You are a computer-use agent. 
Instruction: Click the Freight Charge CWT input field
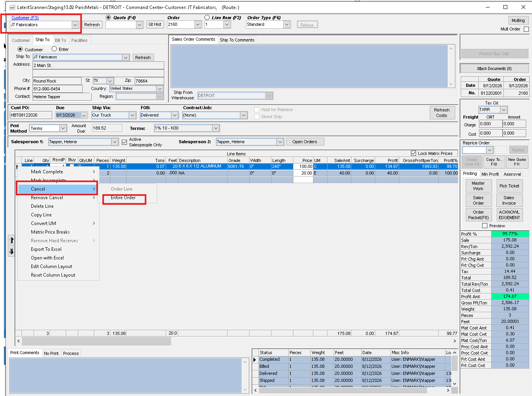click(x=490, y=124)
